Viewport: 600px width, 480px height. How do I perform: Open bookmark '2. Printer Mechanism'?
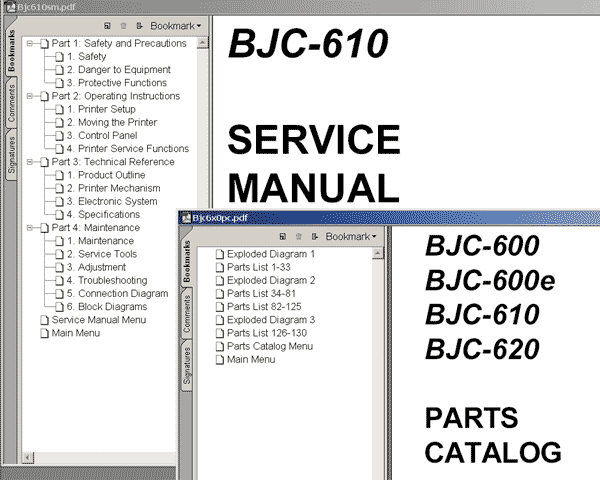[114, 188]
